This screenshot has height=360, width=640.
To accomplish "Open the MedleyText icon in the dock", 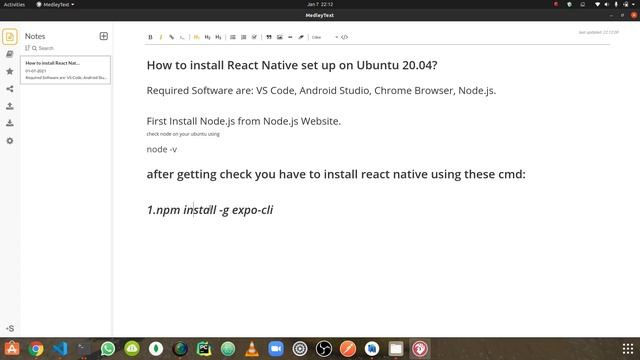I will pos(420,349).
